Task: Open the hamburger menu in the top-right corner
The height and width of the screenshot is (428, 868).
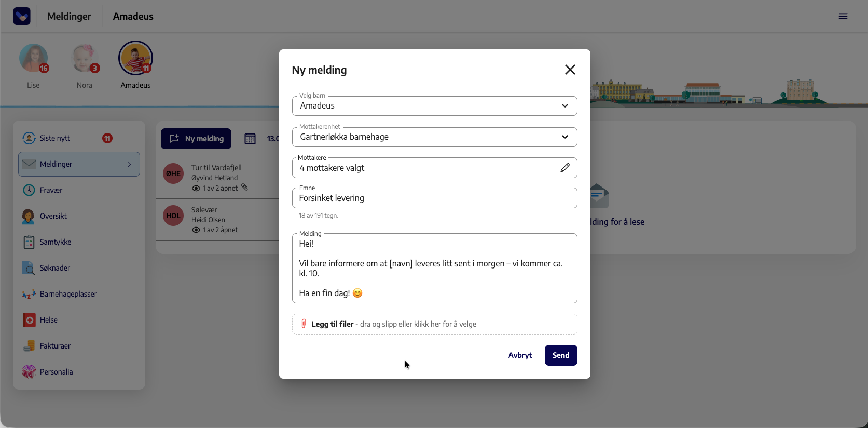Action: (843, 16)
